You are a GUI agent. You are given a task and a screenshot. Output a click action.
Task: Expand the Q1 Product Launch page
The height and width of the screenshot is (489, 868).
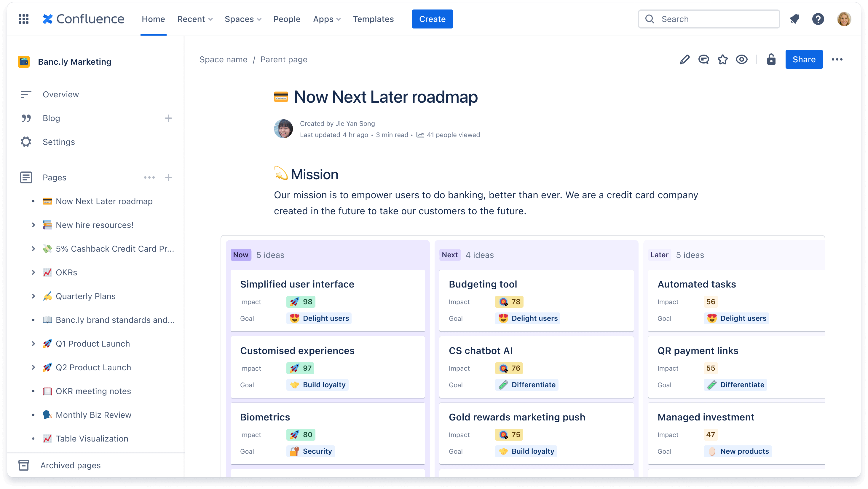33,343
